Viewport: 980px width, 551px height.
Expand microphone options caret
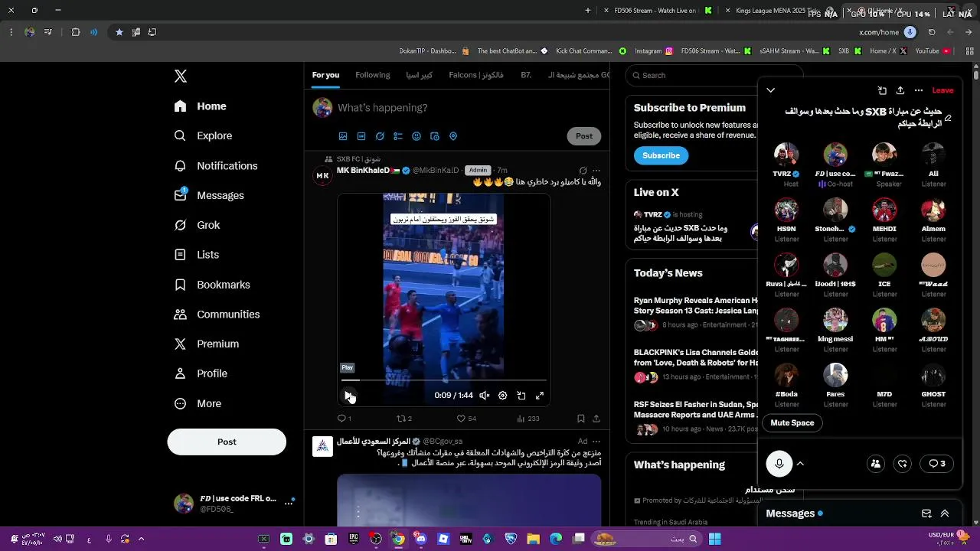[800, 464]
